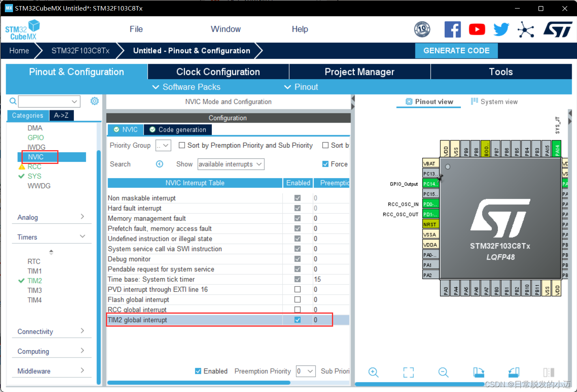Click the PD1 RCC_OSC_OUT pin
577x392 pixels.
pyautogui.click(x=431, y=214)
